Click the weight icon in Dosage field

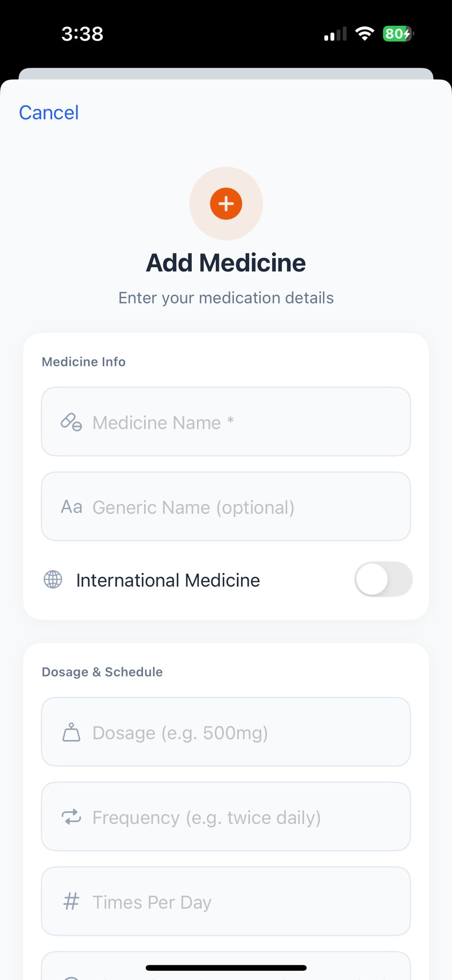71,732
